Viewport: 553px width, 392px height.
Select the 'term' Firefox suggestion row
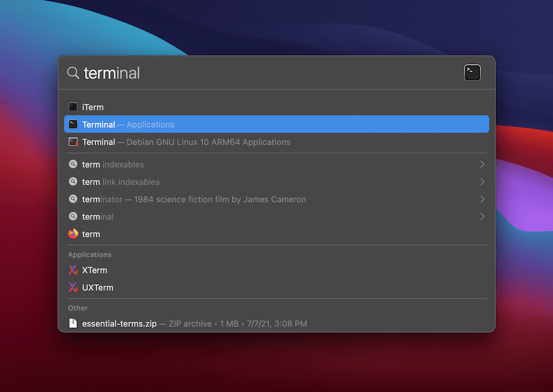166,234
